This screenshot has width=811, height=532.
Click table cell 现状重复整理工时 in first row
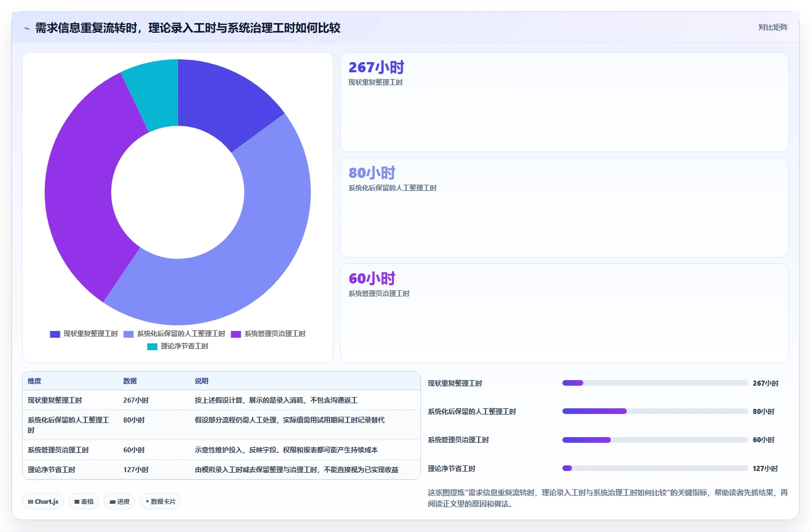tap(55, 400)
